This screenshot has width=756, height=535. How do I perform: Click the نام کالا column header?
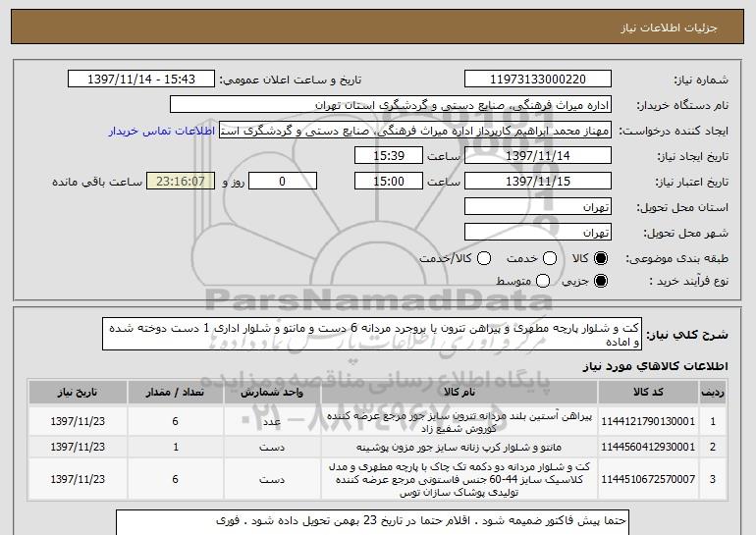coord(459,393)
